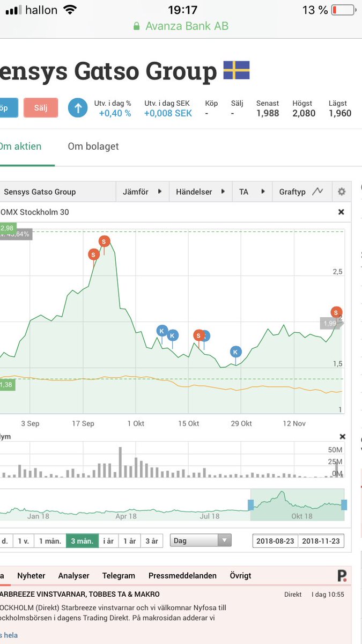Open the Graftyp line chart menu
Image resolution: width=362 pixels, height=644 pixels.
click(x=301, y=192)
